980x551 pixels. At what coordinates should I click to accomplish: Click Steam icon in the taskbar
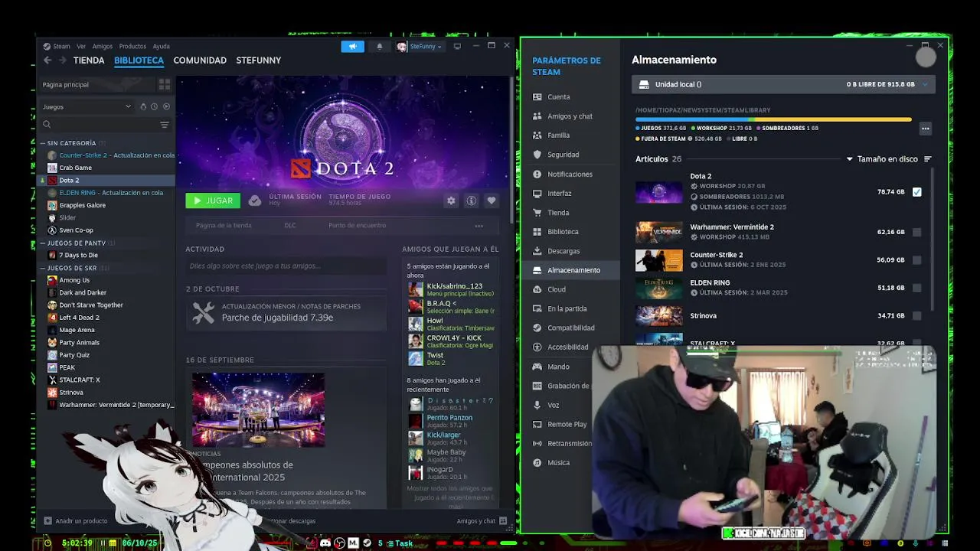(x=367, y=543)
